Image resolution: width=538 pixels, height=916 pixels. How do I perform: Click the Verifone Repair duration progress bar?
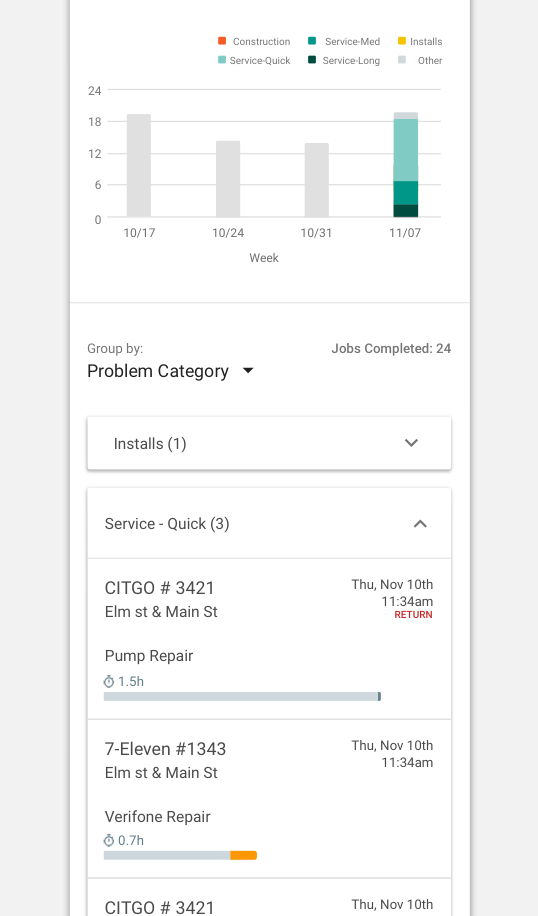[x=181, y=855]
